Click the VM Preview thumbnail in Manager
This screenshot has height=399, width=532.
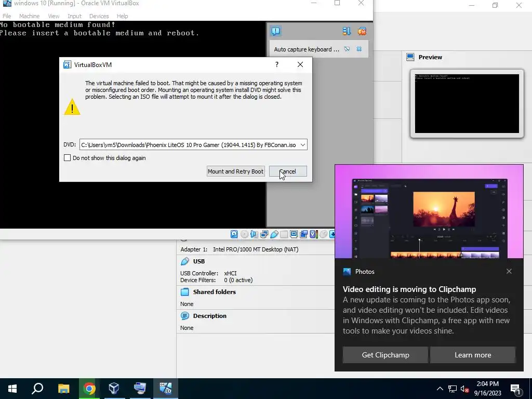pos(467,103)
